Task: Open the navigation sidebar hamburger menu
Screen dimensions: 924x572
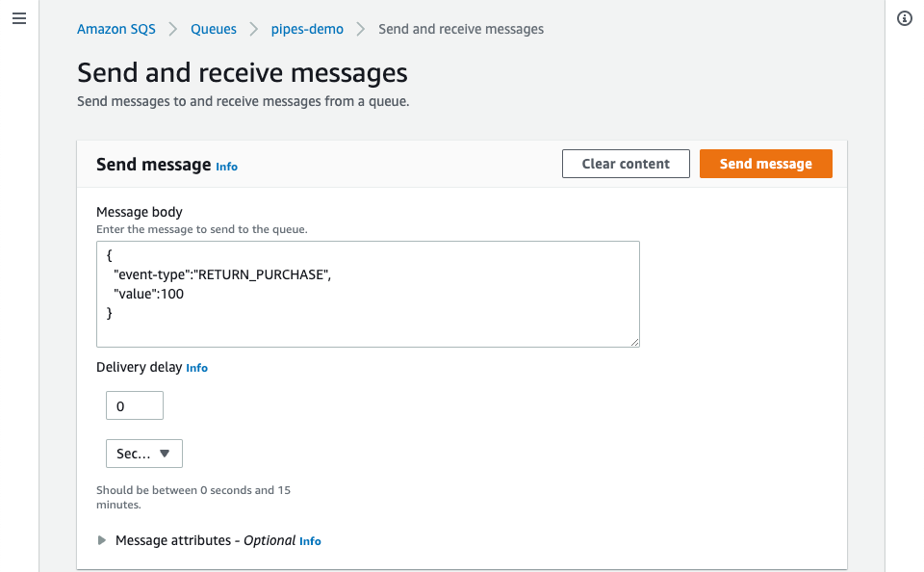Action: (19, 18)
